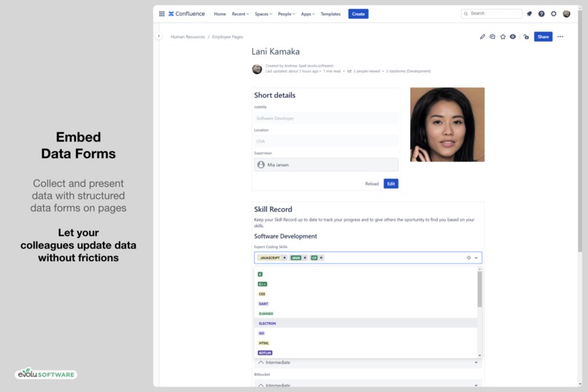Open the Spaces menu
588x392 pixels.
pyautogui.click(x=263, y=14)
